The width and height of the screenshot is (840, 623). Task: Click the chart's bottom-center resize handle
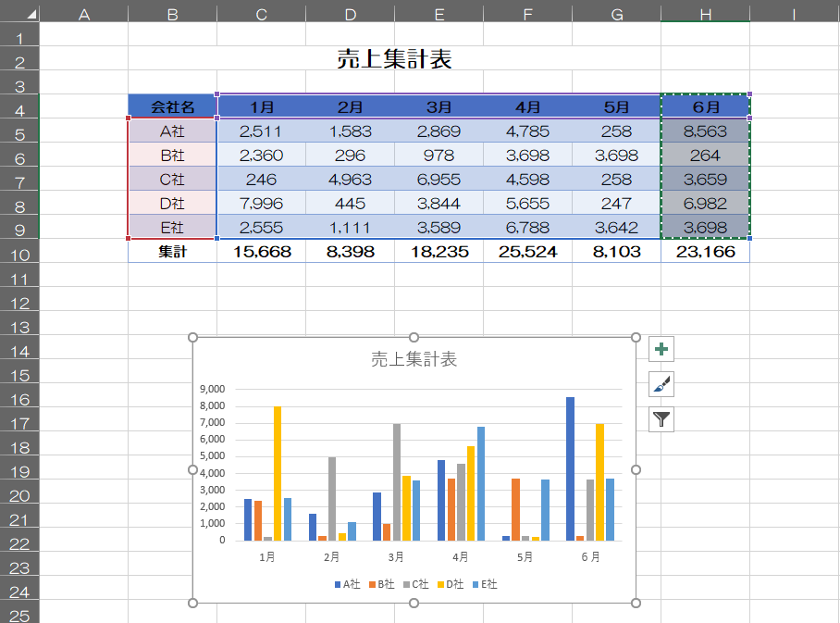pos(414,604)
